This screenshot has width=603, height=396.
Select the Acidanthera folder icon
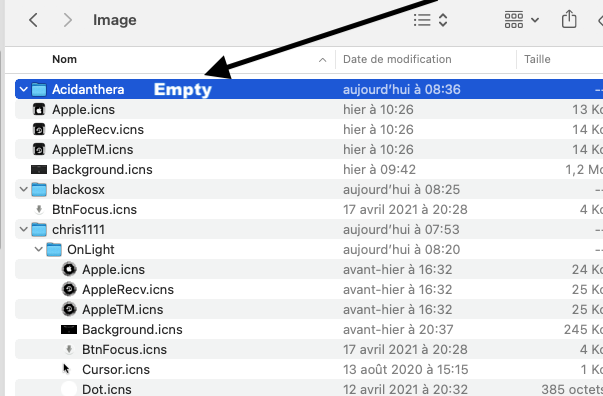(39, 89)
